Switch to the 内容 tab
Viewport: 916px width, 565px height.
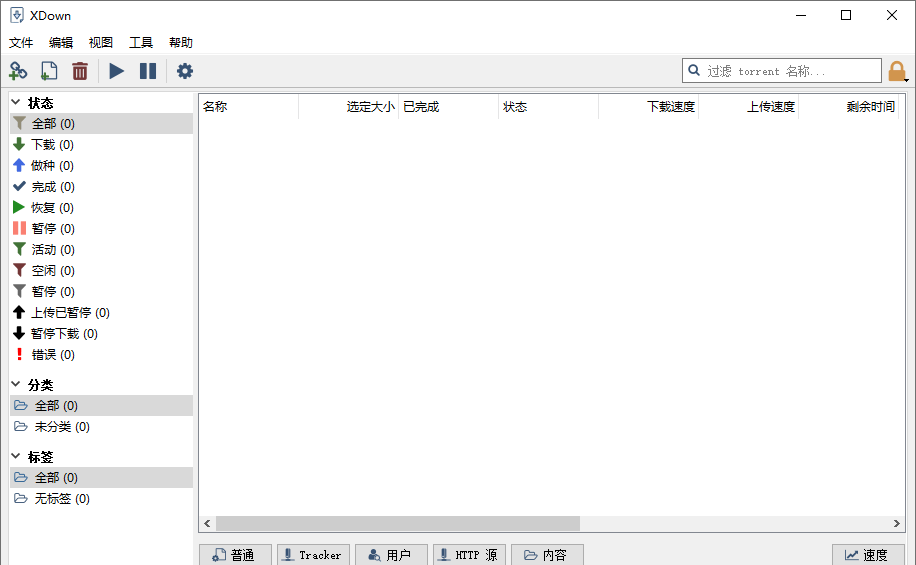547,555
